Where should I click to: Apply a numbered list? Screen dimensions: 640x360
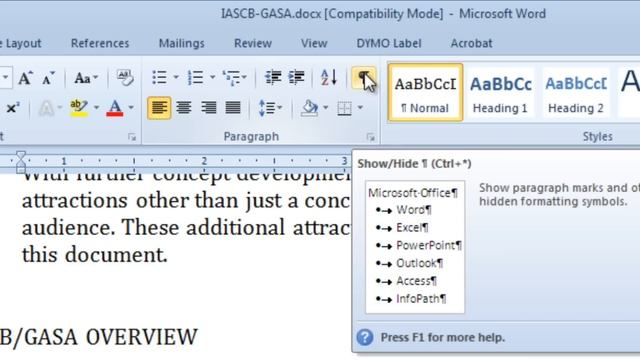coord(196,78)
